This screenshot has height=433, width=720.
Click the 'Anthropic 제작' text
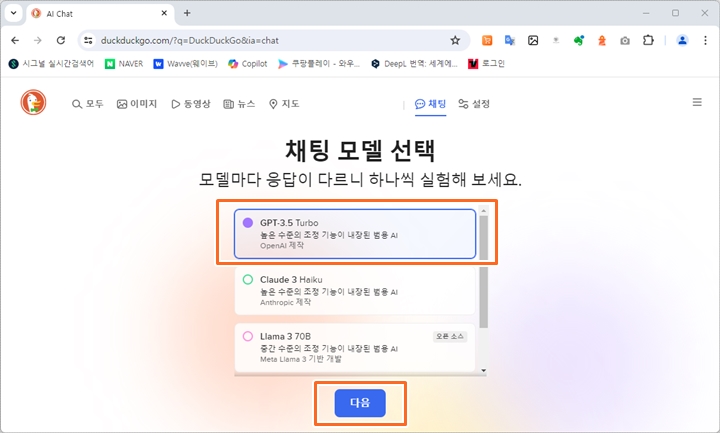[285, 302]
